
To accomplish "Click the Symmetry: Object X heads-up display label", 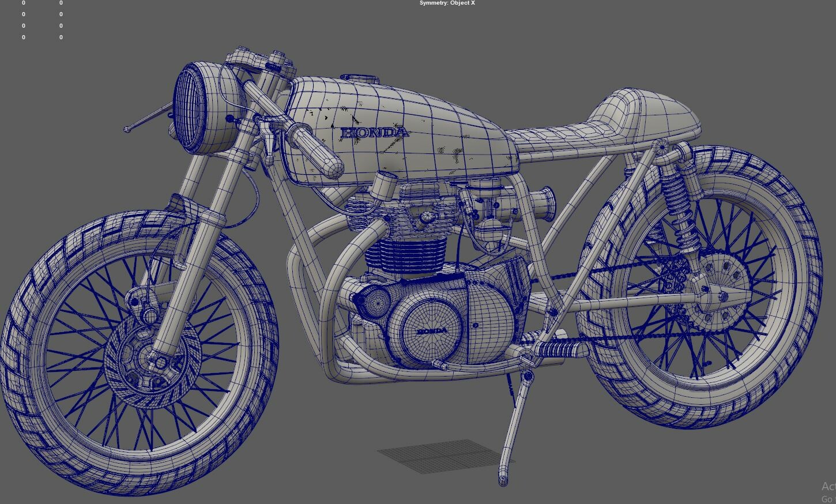I will [x=447, y=3].
